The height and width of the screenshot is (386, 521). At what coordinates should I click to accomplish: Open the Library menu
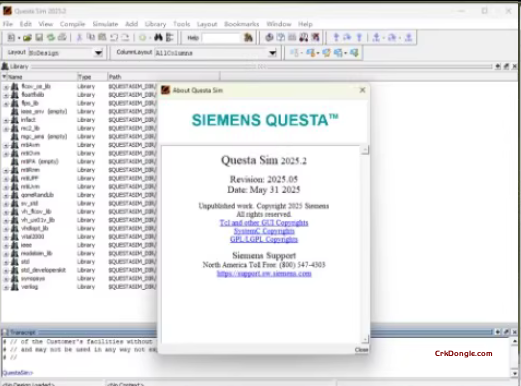(x=155, y=24)
